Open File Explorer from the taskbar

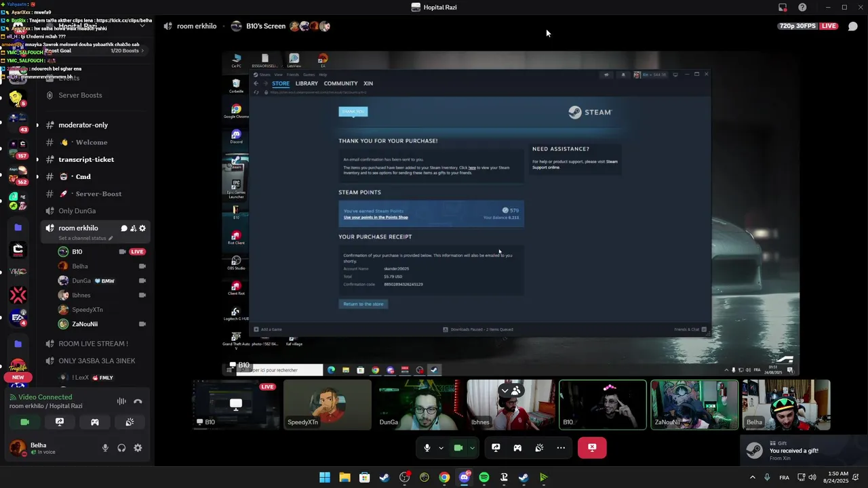coord(344,478)
